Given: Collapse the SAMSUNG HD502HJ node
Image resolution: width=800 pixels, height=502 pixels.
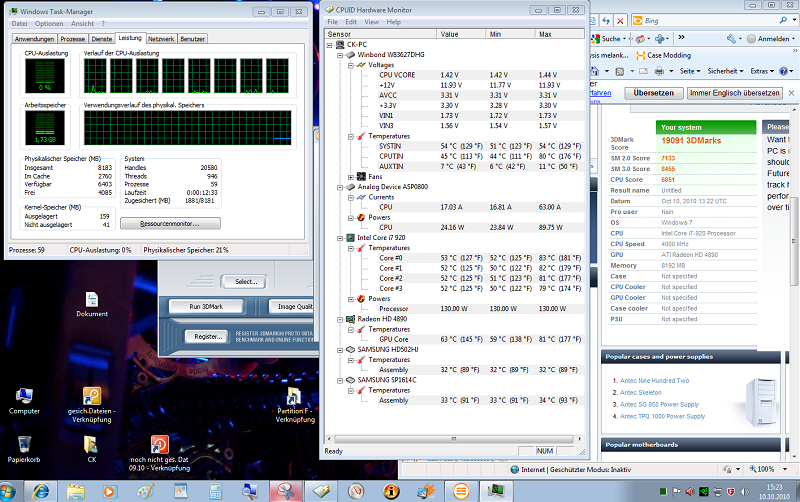Looking at the screenshot, I should (340, 350).
